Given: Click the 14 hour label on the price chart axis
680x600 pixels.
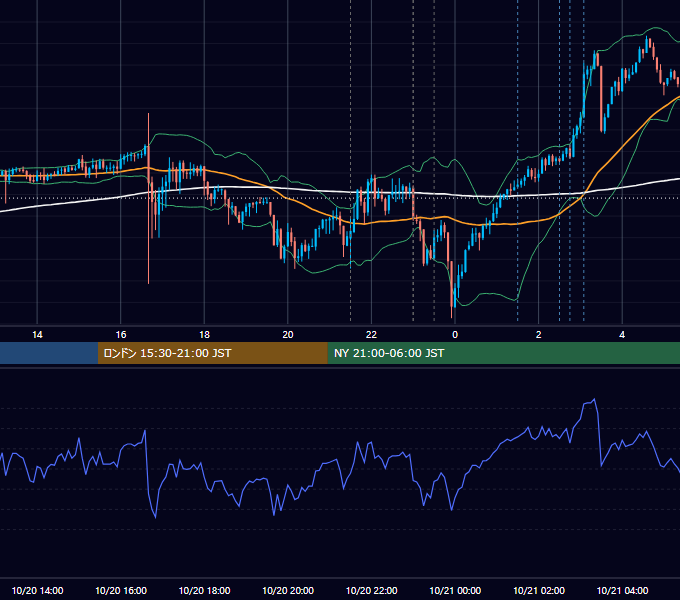Looking at the screenshot, I should coord(37,335).
